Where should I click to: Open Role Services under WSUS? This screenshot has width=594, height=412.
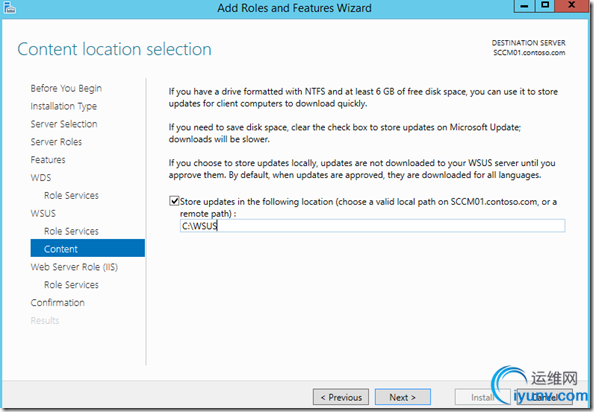(x=71, y=231)
